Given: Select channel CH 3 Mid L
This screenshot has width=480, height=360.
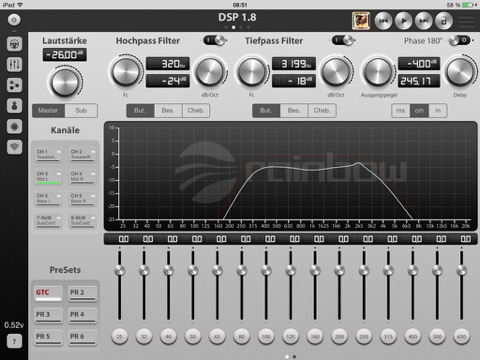Looking at the screenshot, I should tap(49, 177).
